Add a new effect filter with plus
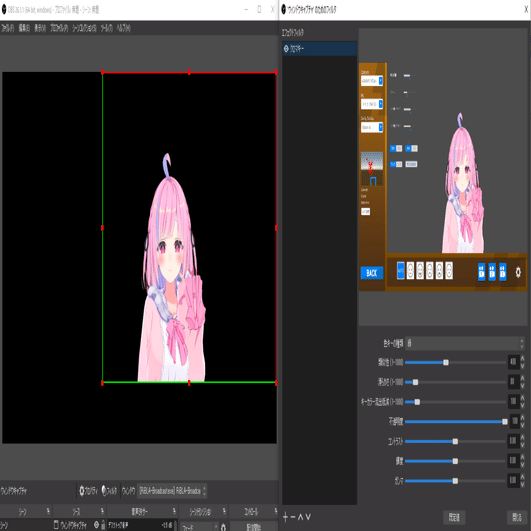Viewport: 531px width, 531px height. tap(285, 517)
